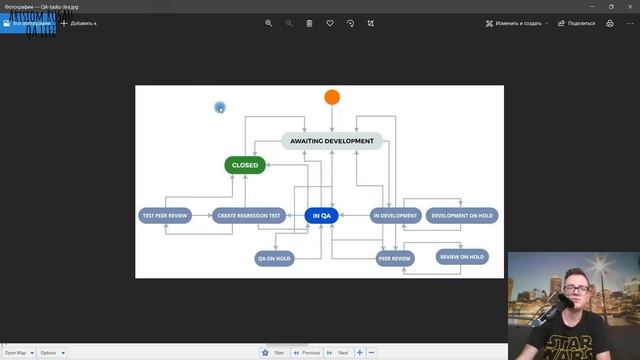This screenshot has height=360, width=640.
Task: Click the orange start circle in diagram
Action: 332,97
